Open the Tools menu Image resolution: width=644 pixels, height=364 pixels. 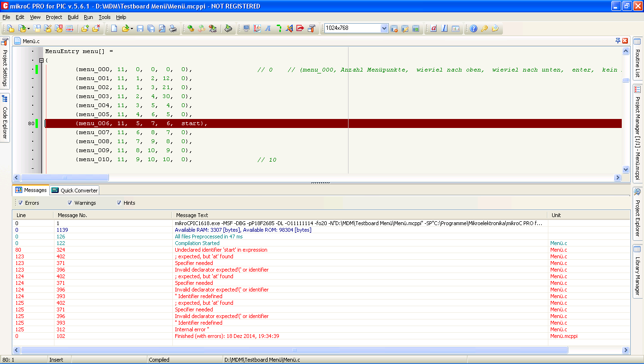click(105, 17)
